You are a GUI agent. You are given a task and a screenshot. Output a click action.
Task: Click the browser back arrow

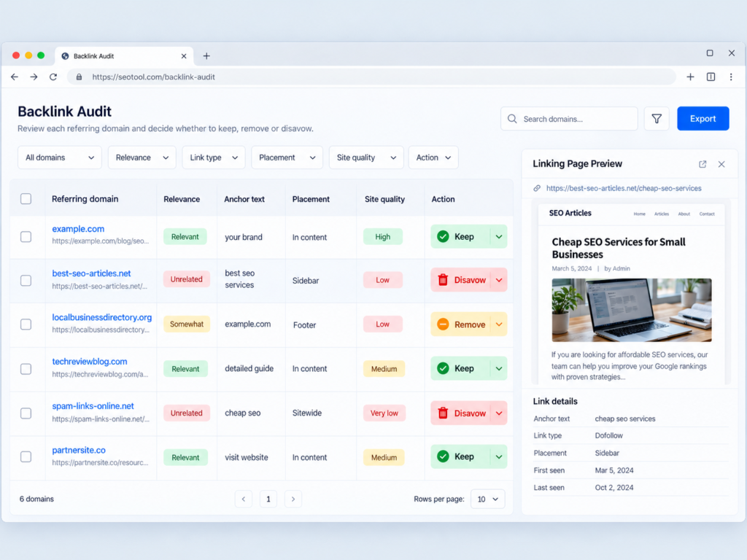click(15, 77)
